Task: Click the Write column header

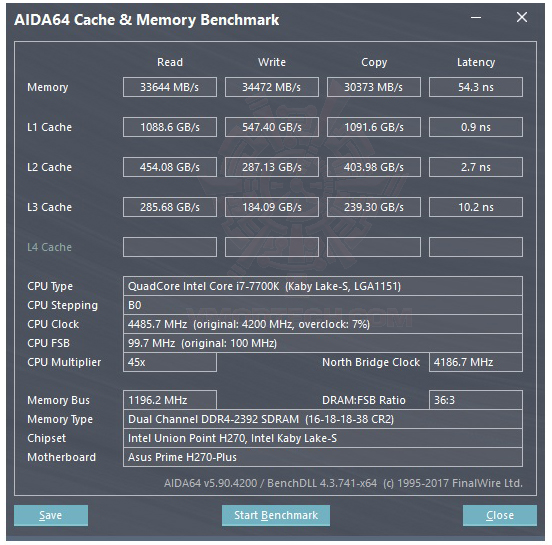Action: (x=272, y=62)
